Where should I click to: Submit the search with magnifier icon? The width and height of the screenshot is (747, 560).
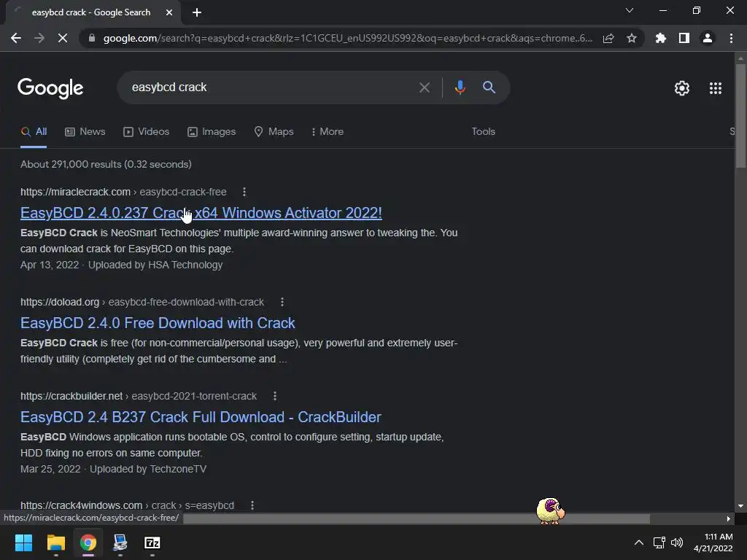click(489, 87)
